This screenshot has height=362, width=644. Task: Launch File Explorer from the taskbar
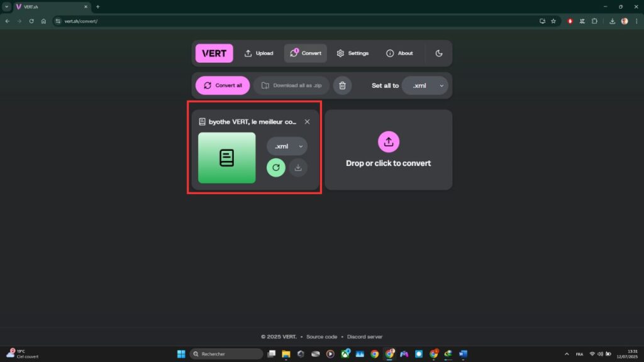286,354
